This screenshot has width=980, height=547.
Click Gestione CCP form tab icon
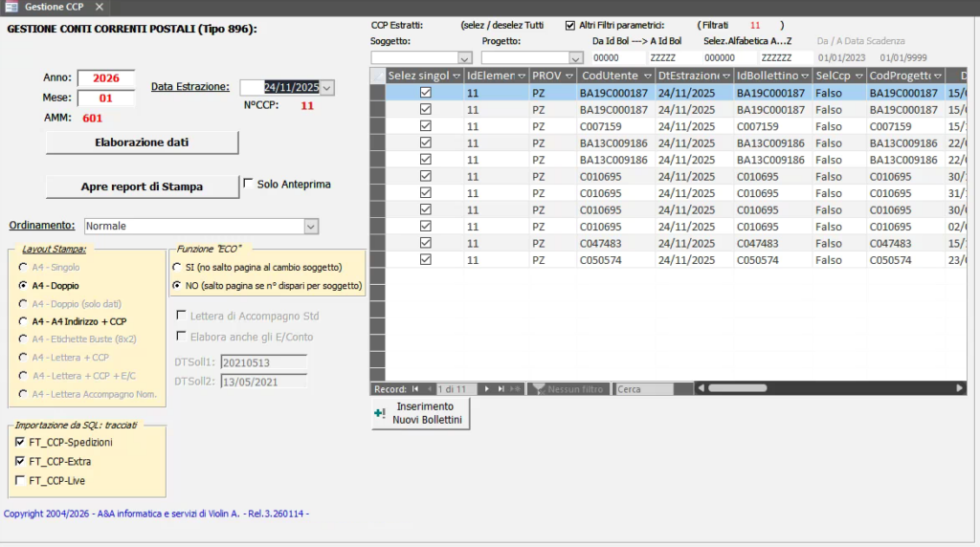tap(12, 7)
